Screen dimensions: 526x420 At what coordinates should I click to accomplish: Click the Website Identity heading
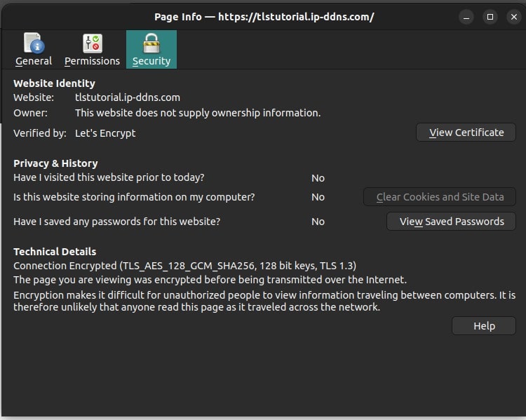(x=54, y=83)
